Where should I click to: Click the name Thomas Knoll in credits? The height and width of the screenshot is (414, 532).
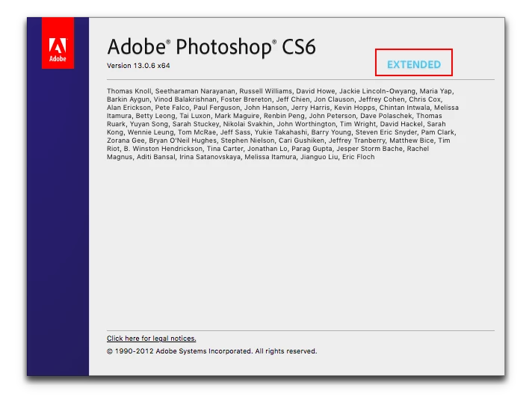click(x=129, y=91)
